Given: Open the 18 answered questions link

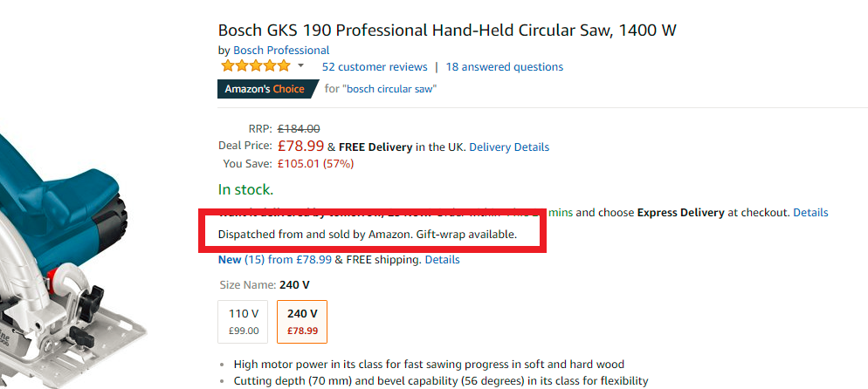Looking at the screenshot, I should click(505, 67).
